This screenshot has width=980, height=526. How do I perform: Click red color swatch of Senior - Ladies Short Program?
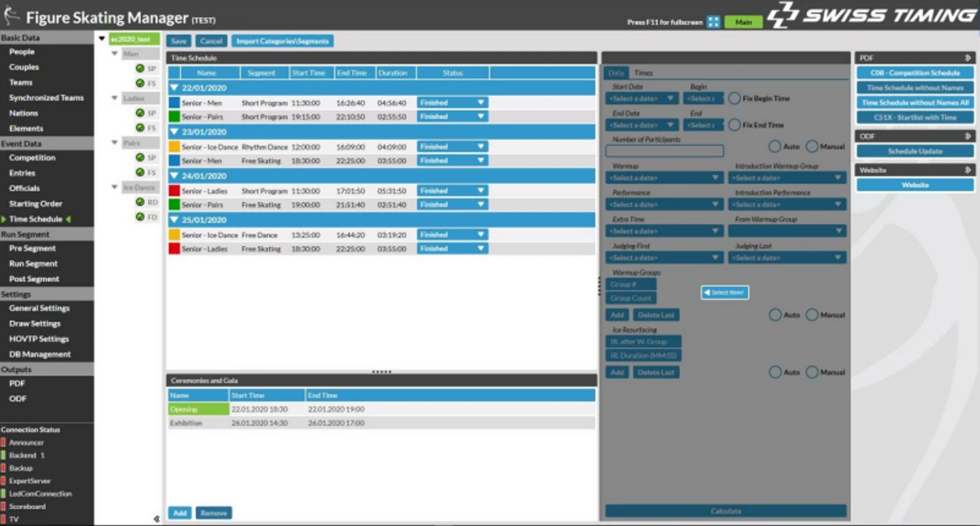click(174, 191)
